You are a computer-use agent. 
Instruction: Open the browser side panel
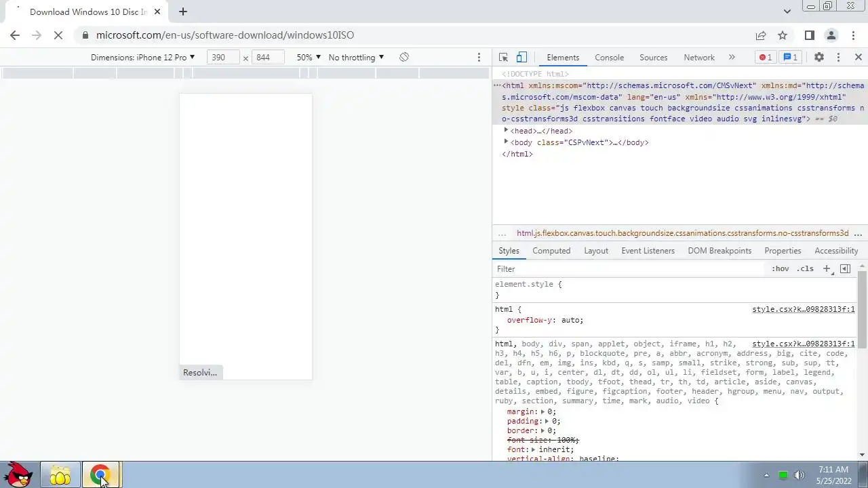[809, 35]
